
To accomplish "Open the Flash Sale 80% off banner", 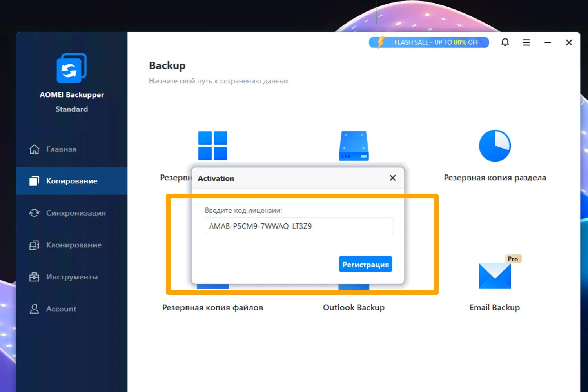I will [429, 42].
